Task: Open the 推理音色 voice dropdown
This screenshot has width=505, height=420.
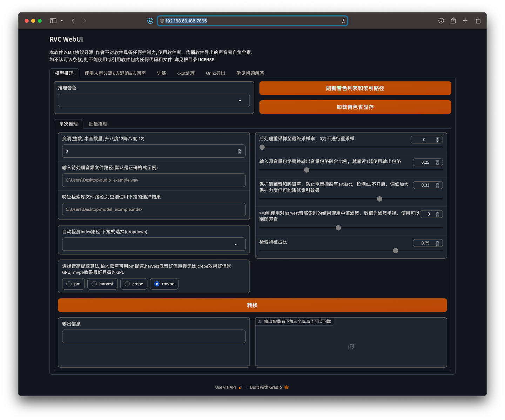Action: click(x=154, y=101)
